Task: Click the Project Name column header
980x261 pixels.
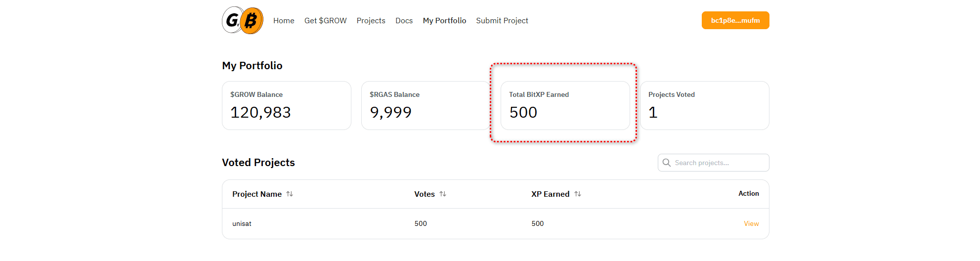Action: (257, 194)
